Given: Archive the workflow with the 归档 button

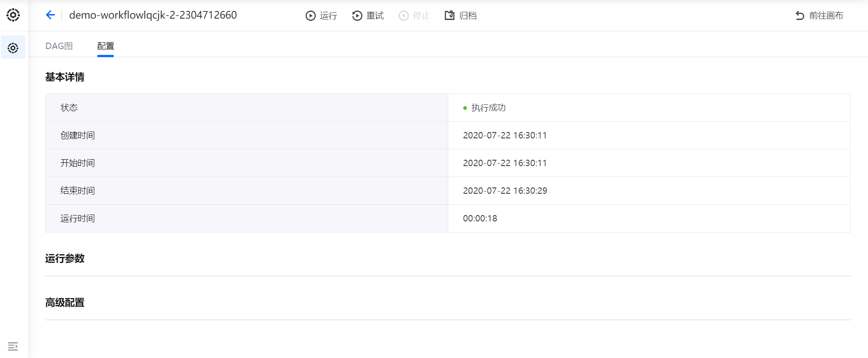Looking at the screenshot, I should point(461,15).
